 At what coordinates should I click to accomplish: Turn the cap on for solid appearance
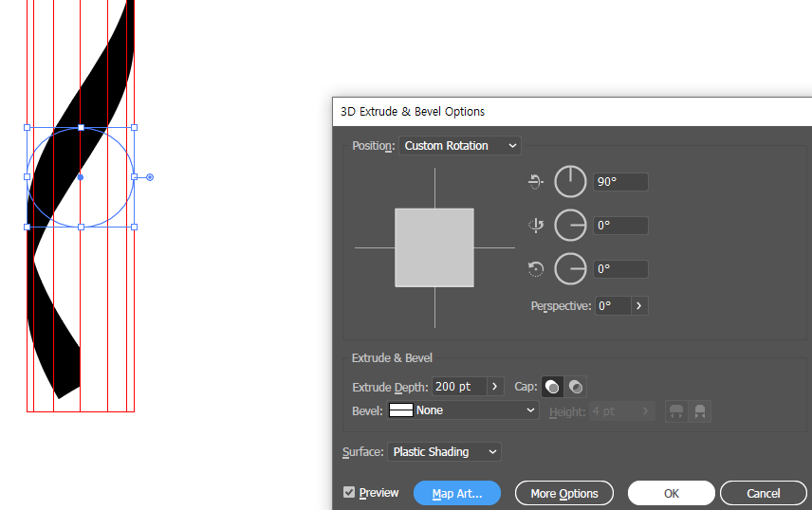coord(552,387)
